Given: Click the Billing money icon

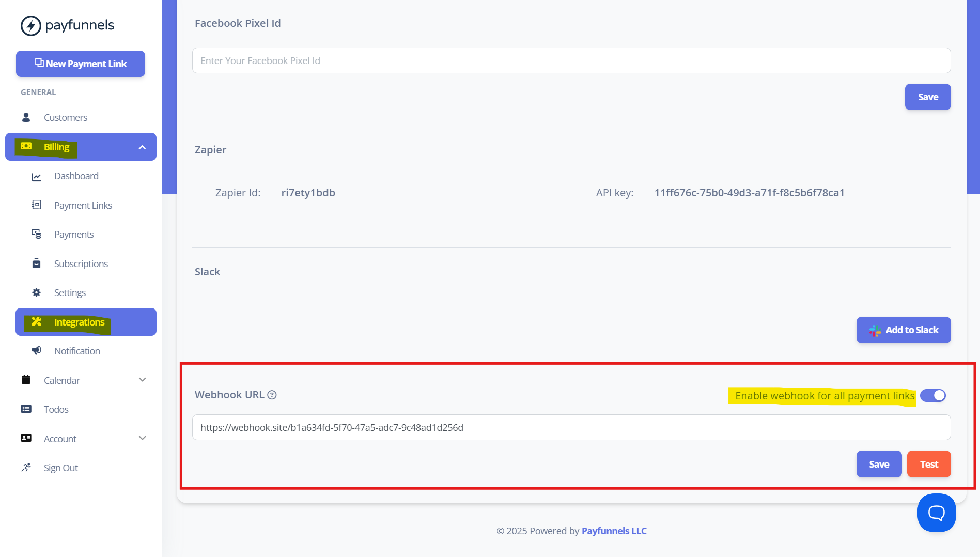Looking at the screenshot, I should pyautogui.click(x=26, y=146).
